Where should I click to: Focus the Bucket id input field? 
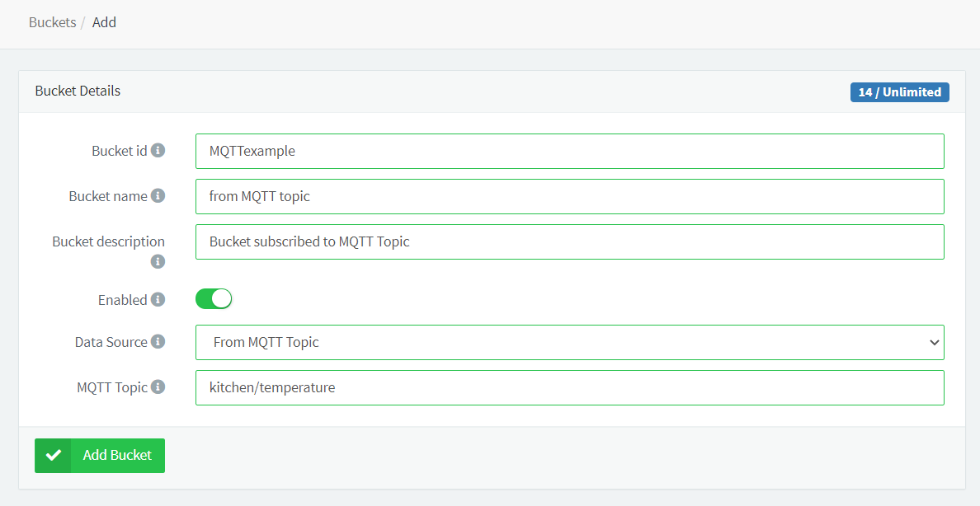tap(569, 152)
